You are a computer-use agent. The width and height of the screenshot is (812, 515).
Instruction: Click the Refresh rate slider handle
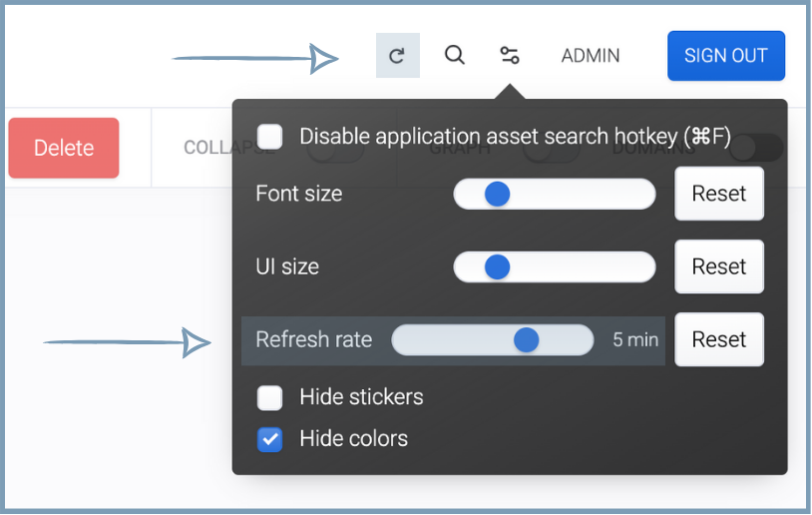pos(527,340)
